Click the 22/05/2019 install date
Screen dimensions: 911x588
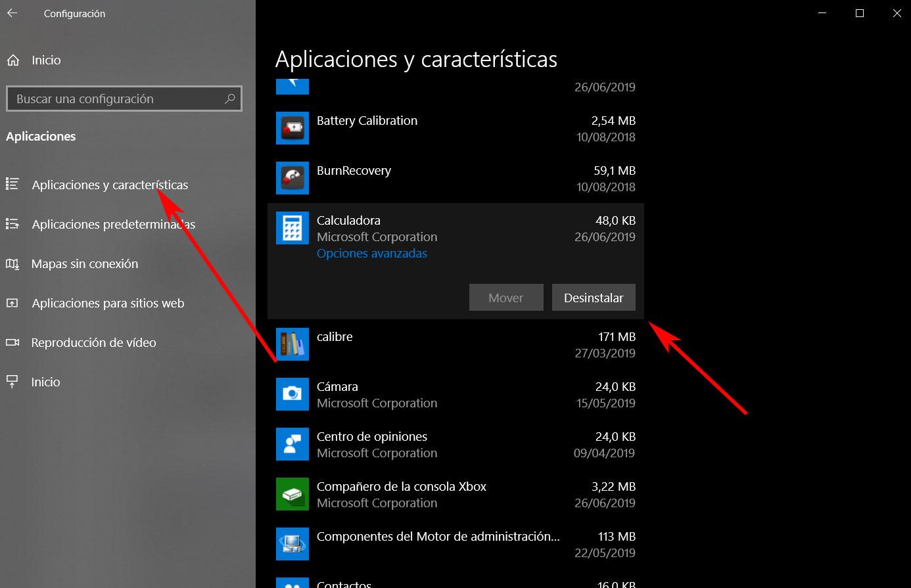pyautogui.click(x=605, y=553)
